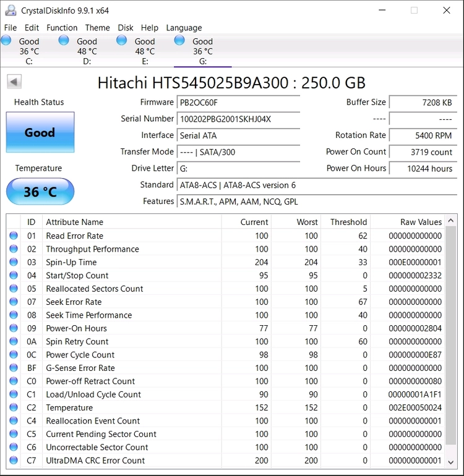Click status dot of Seek Time Performance row
This screenshot has height=476, width=464.
14,315
